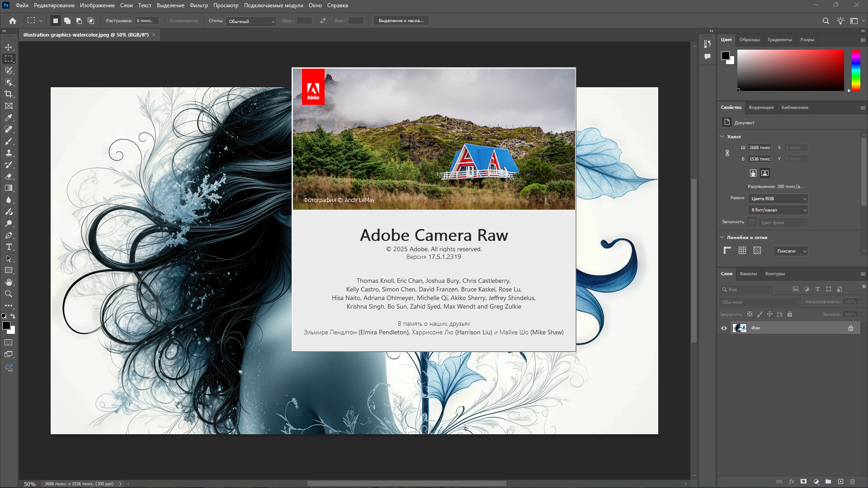Click the Home icon in options bar

pyautogui.click(x=13, y=21)
